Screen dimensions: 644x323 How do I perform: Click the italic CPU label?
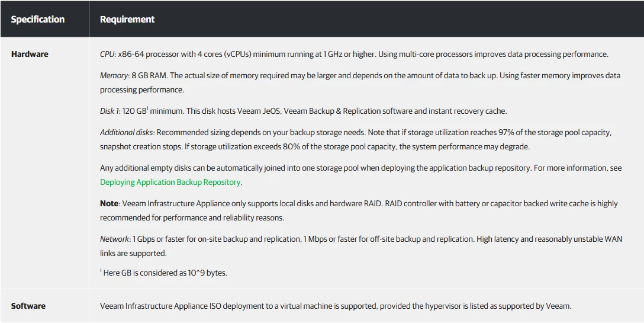coord(107,55)
